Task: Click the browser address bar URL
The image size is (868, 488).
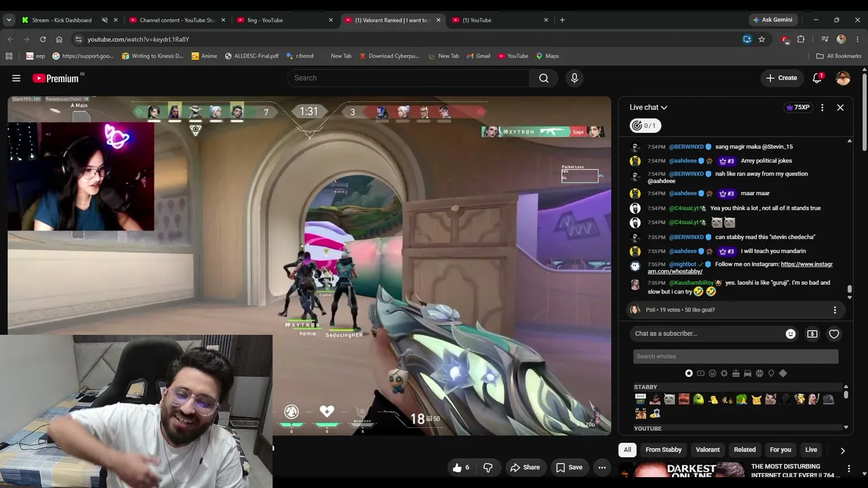Action: click(x=138, y=39)
